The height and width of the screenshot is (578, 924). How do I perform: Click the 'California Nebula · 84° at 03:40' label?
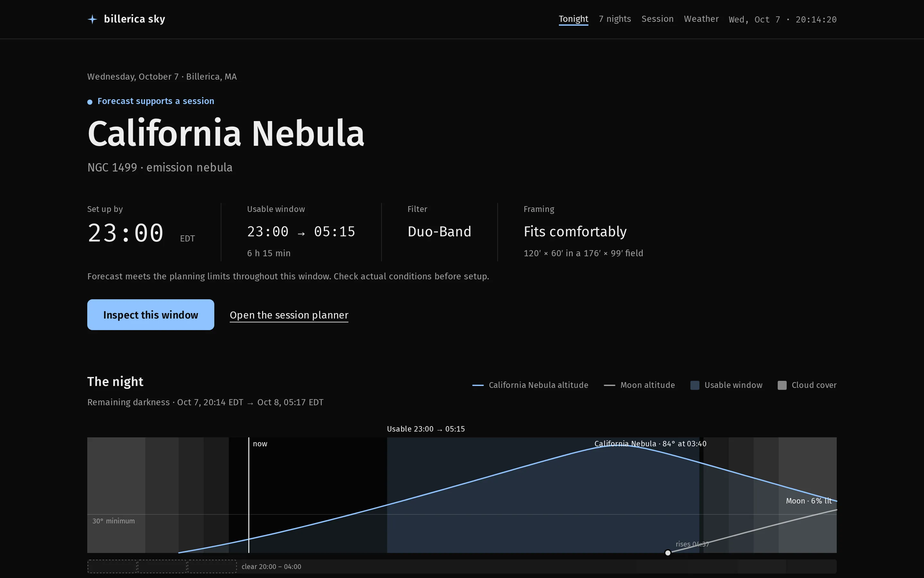650,444
